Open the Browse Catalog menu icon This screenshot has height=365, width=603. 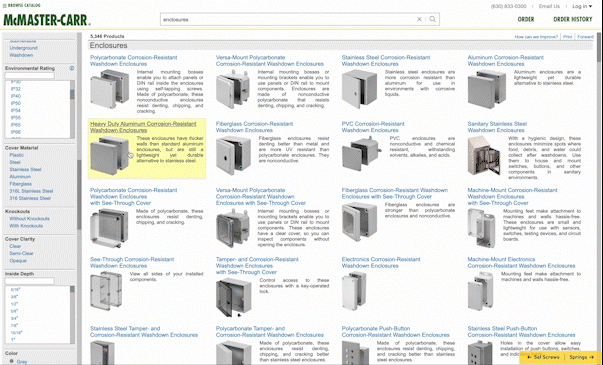tap(5, 5)
